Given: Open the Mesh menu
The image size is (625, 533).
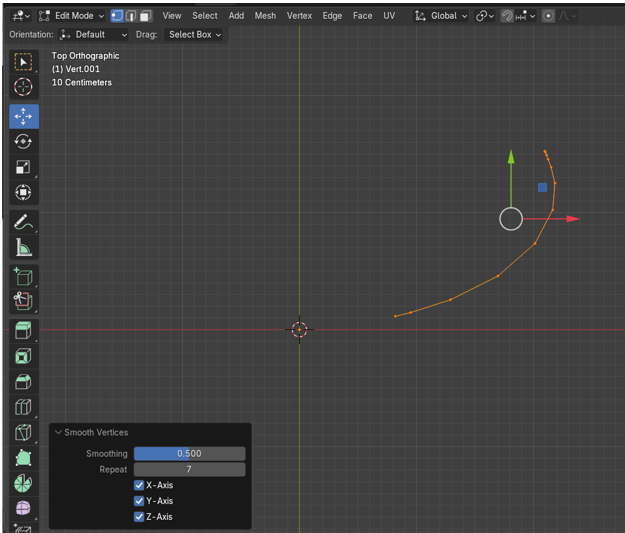Looking at the screenshot, I should tap(265, 16).
